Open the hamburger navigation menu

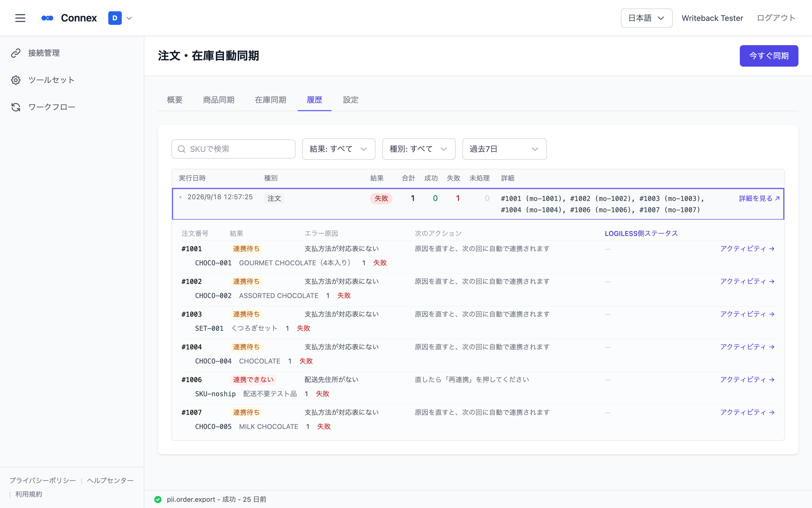[x=20, y=18]
